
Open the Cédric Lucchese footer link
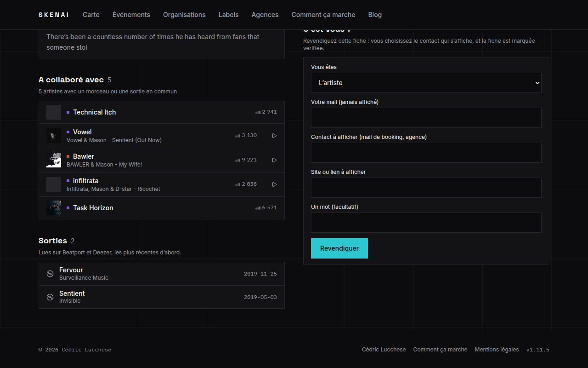point(384,350)
